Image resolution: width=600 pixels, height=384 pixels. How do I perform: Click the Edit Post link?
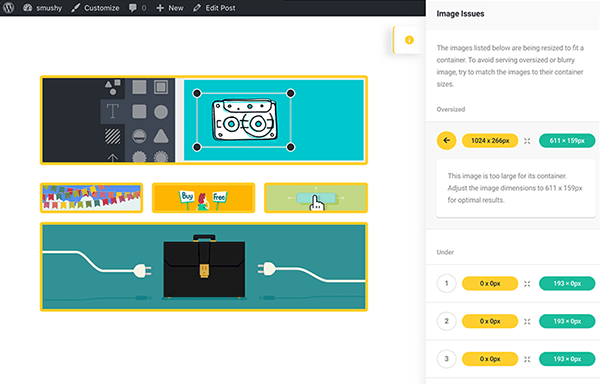pos(214,8)
